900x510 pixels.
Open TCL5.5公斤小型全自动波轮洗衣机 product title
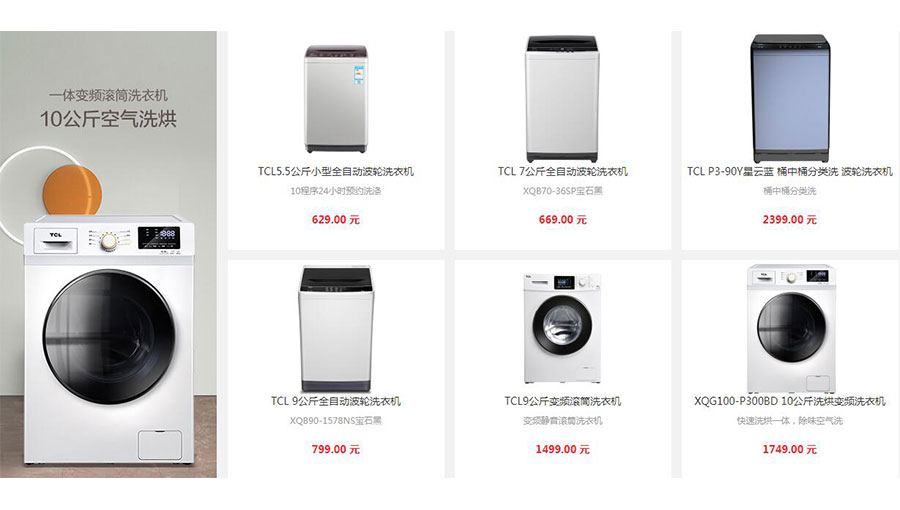tap(336, 172)
